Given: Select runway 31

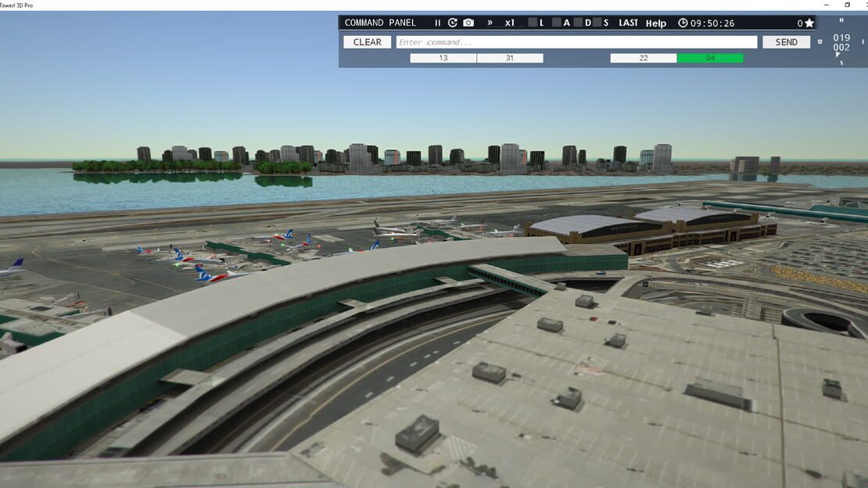Looking at the screenshot, I should (510, 58).
